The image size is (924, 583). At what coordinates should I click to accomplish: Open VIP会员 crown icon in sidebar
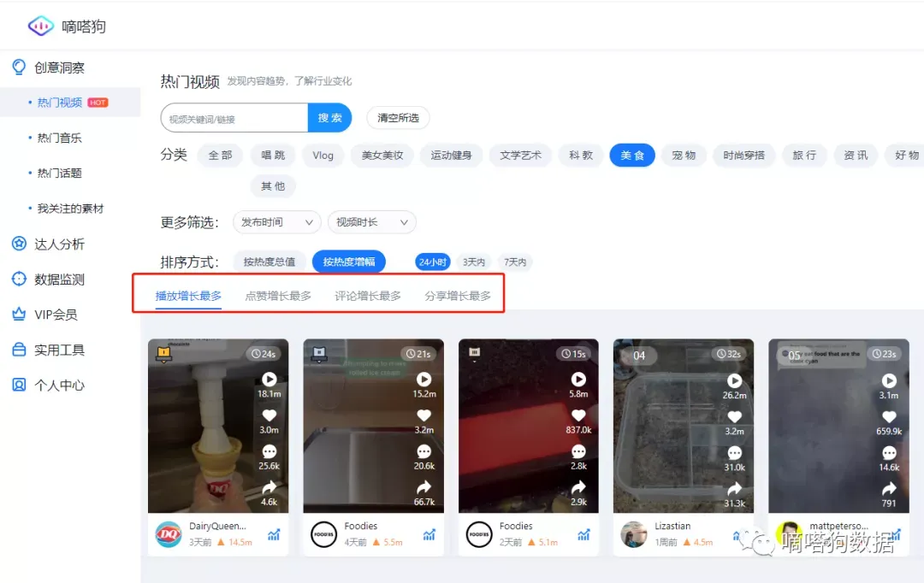point(19,315)
